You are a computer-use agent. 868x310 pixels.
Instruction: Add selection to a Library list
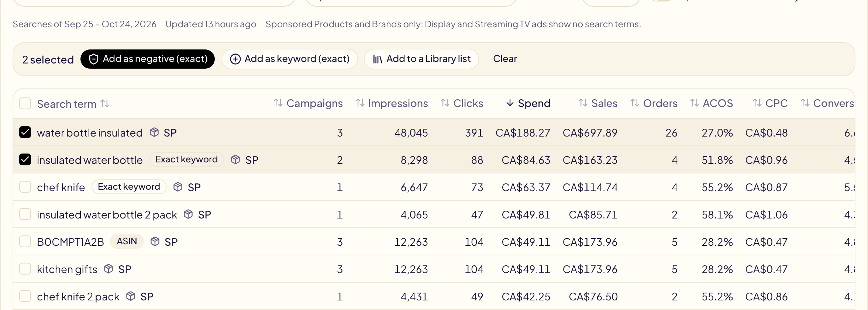421,59
